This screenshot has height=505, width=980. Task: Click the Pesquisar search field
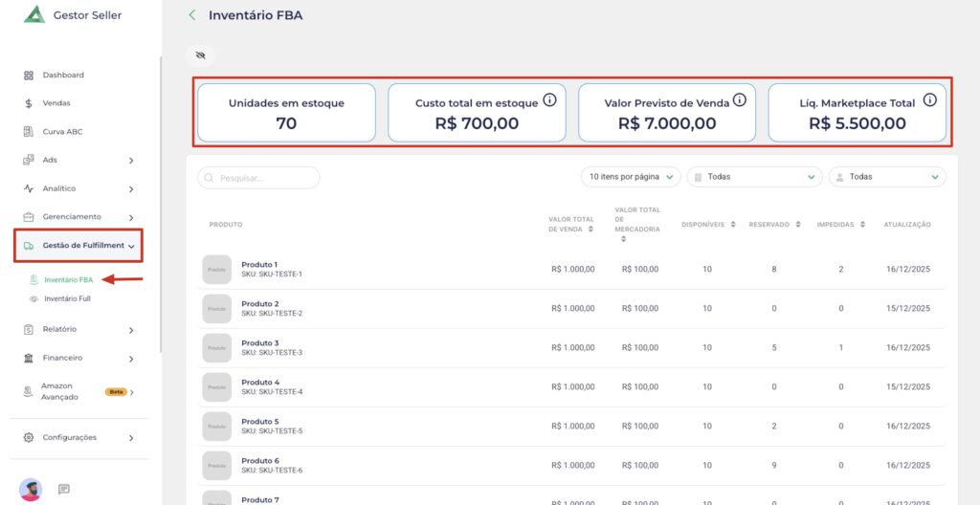coord(258,178)
